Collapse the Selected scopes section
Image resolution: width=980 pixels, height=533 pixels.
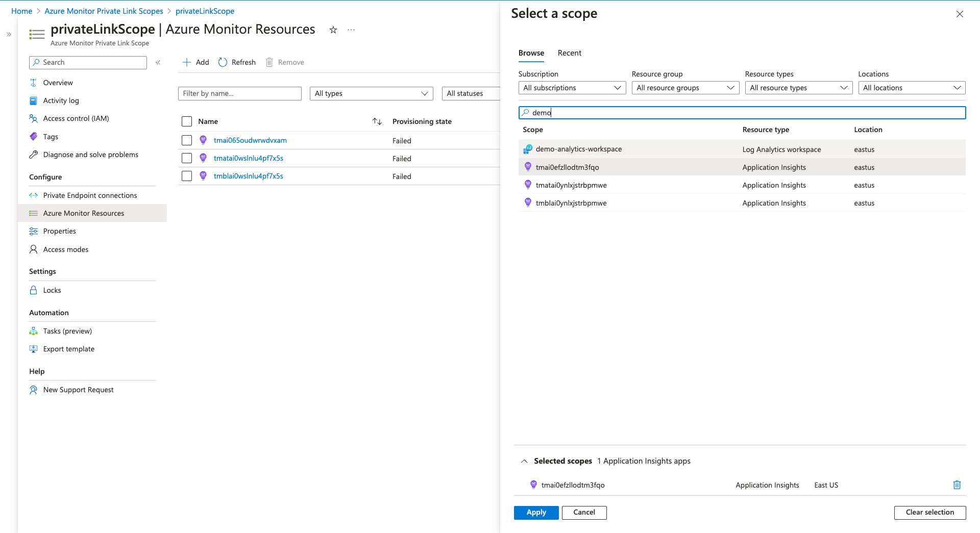click(x=524, y=461)
